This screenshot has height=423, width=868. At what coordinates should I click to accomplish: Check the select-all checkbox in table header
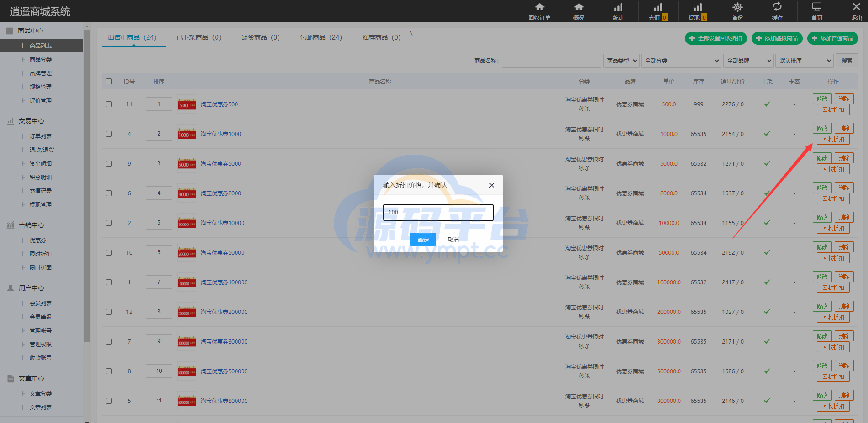tap(109, 81)
